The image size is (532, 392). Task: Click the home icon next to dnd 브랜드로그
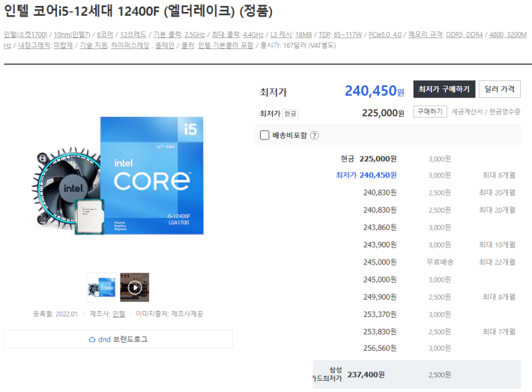click(92, 339)
